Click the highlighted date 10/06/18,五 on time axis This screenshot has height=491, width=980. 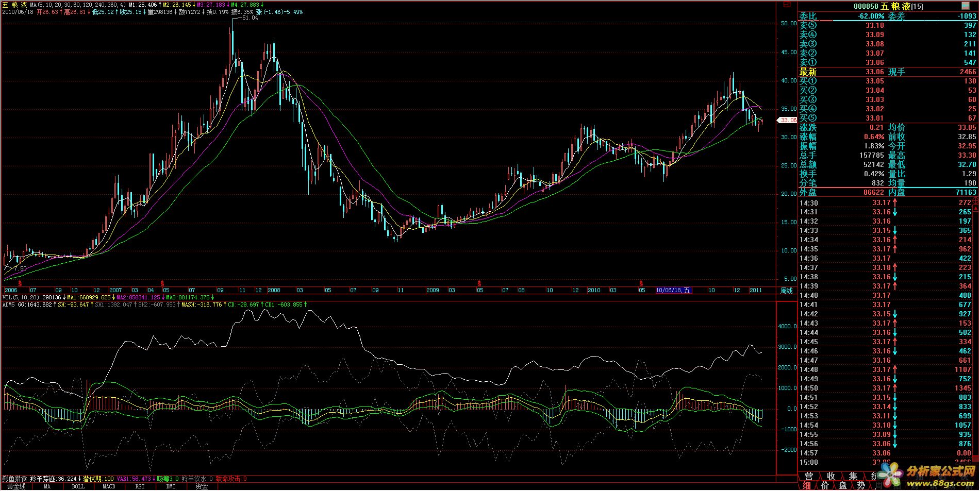[x=673, y=290]
